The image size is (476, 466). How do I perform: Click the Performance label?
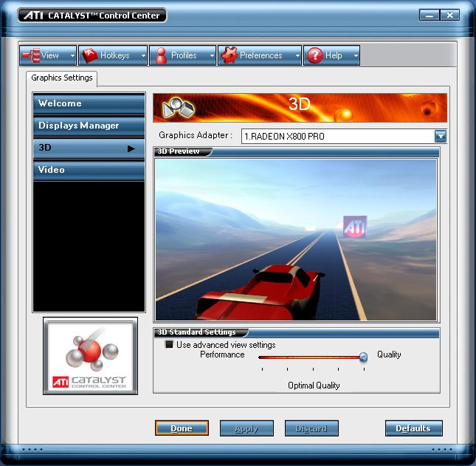point(222,354)
